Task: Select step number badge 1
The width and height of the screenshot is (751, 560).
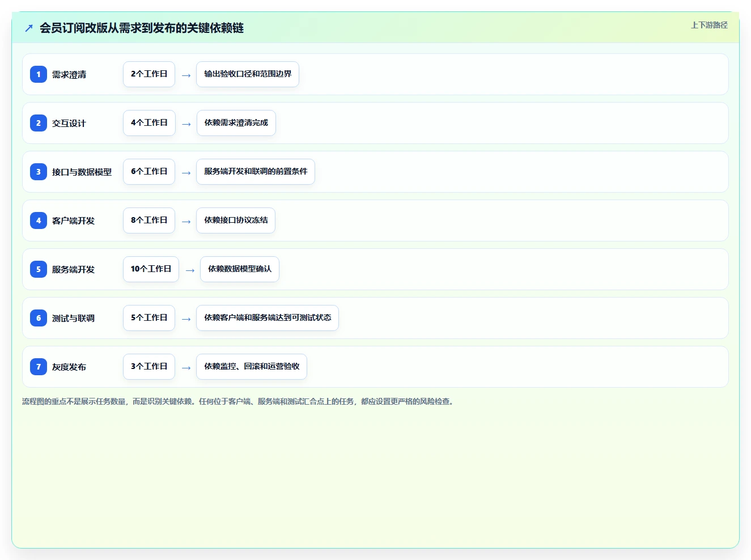Action: [39, 74]
